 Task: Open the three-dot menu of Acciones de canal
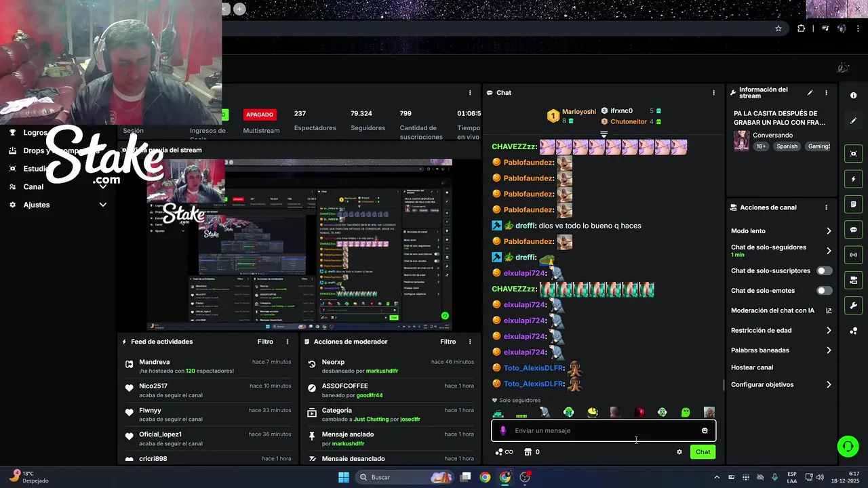point(826,207)
